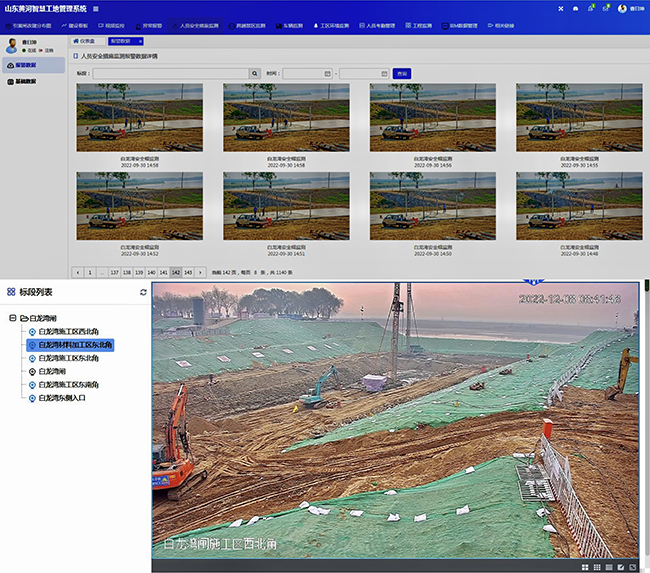
Task: Click the sidebar user profile avatar
Action: pos(12,46)
